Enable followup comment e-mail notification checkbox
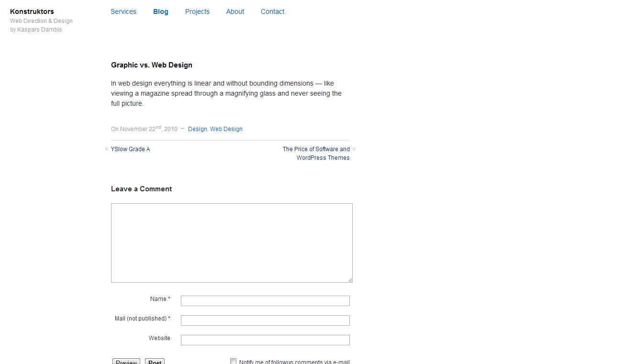 (x=234, y=362)
